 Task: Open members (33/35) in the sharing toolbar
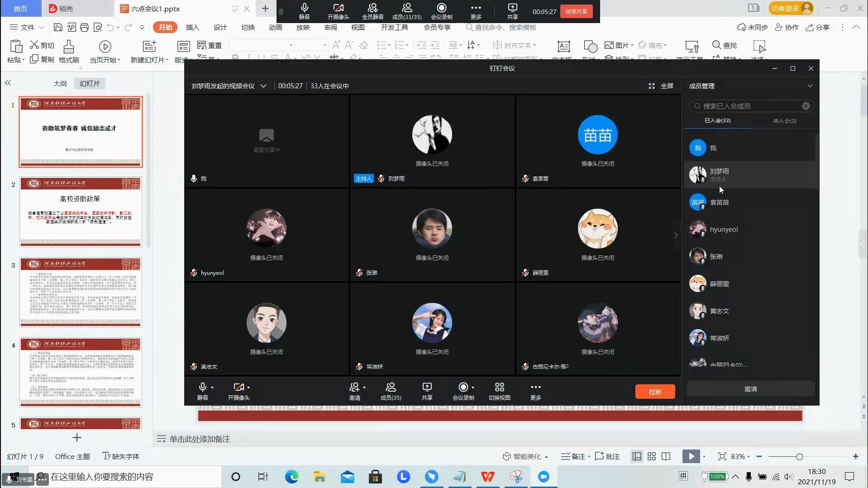click(x=407, y=11)
